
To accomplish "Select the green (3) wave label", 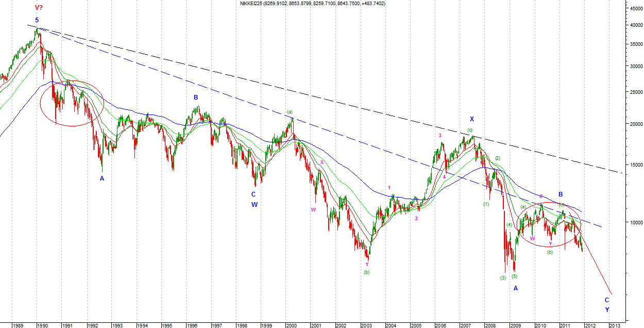I will (503, 278).
